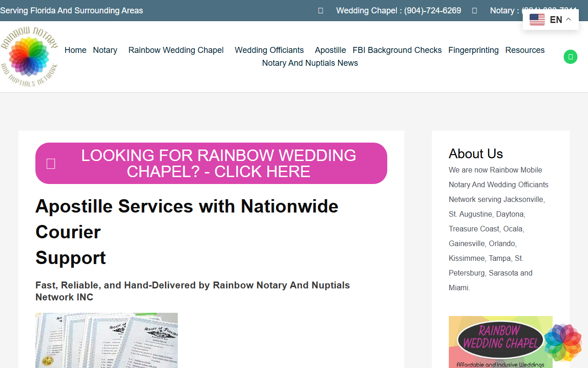The height and width of the screenshot is (368, 588).
Task: Click the Apostille Services with Nationwide Courier heading
Action: click(187, 232)
